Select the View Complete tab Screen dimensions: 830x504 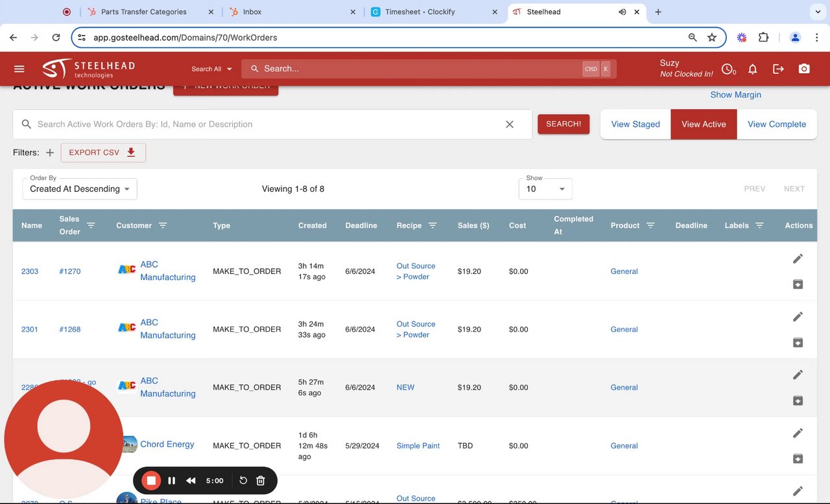777,124
